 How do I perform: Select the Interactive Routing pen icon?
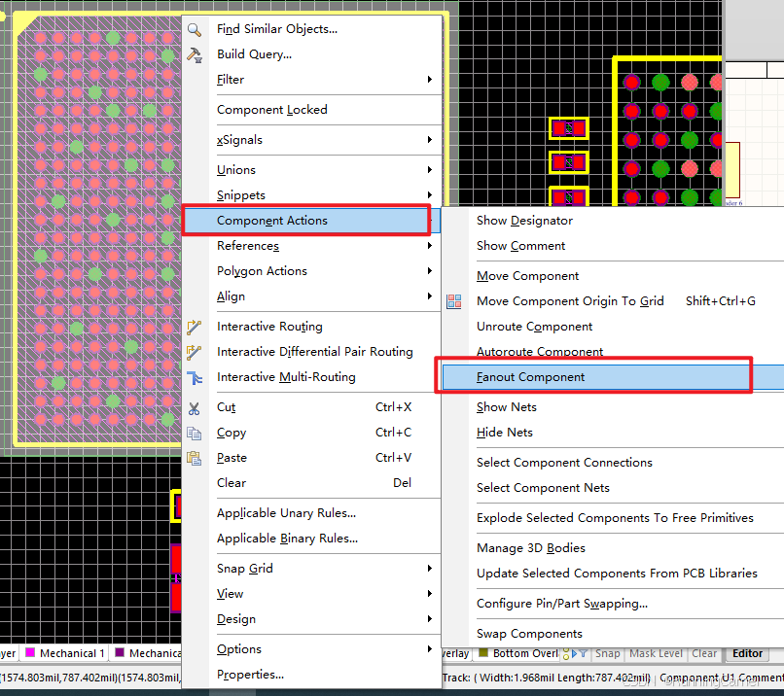point(194,326)
